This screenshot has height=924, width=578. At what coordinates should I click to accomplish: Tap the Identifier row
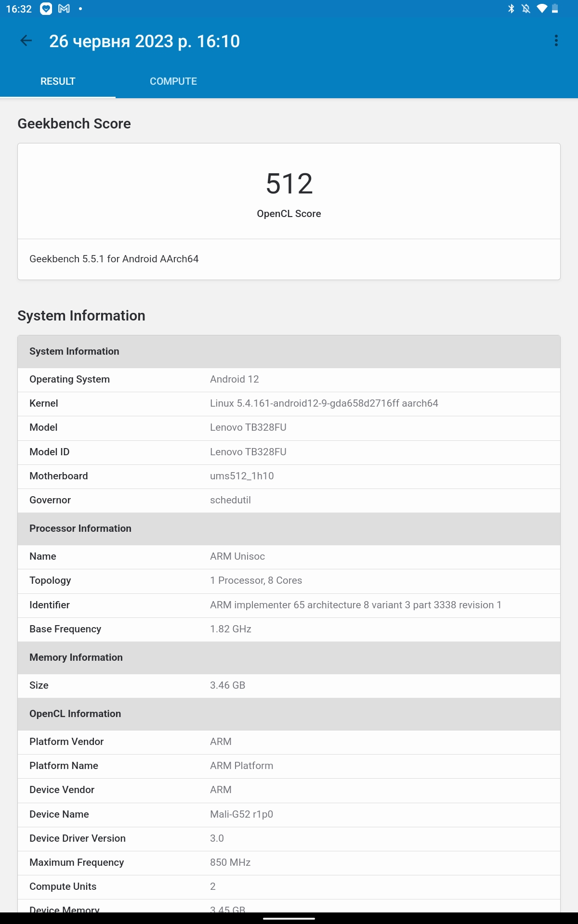click(x=289, y=605)
